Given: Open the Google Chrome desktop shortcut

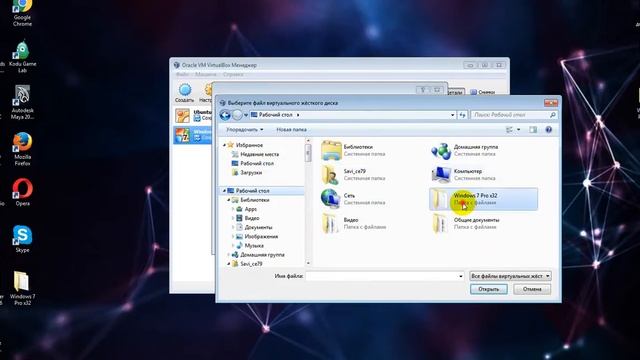Looking at the screenshot, I should click(22, 13).
